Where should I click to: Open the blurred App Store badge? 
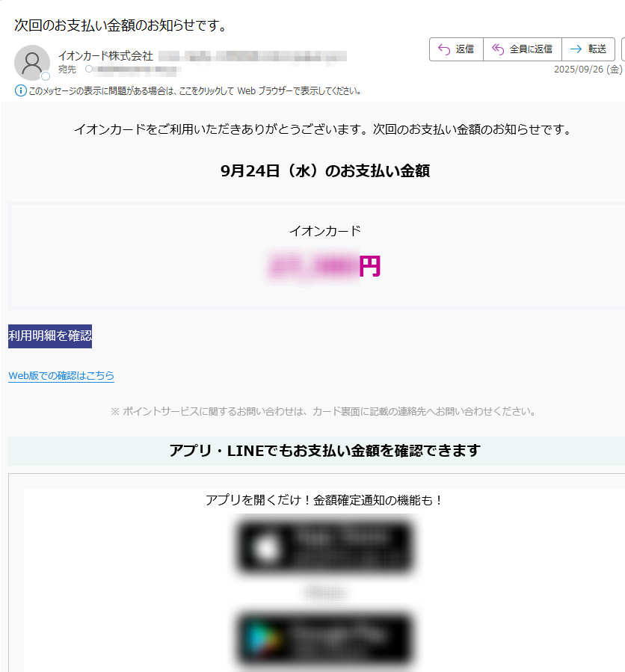click(324, 547)
